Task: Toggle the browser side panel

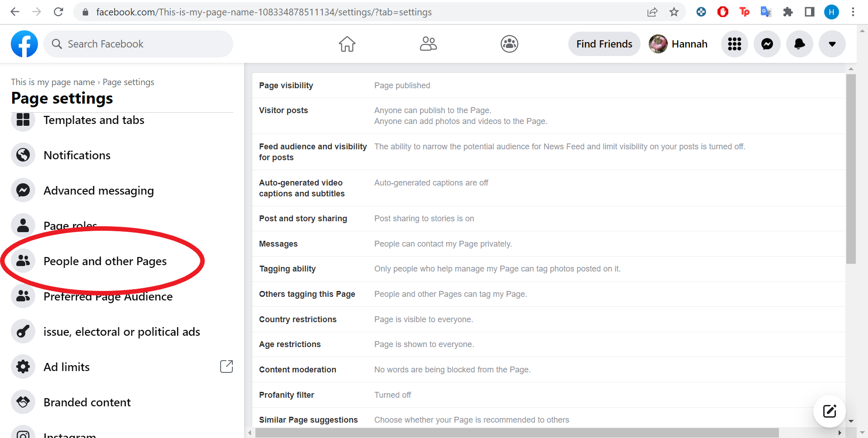Action: click(x=810, y=12)
